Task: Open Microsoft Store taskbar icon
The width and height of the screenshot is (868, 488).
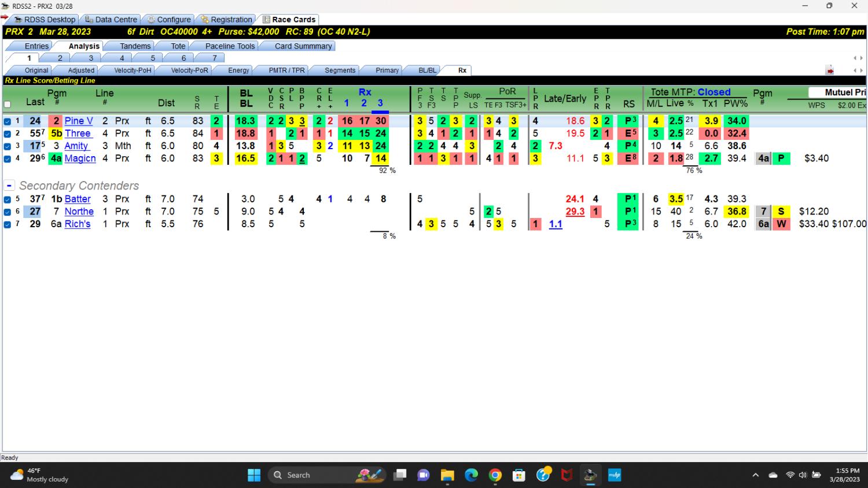Action: [519, 475]
